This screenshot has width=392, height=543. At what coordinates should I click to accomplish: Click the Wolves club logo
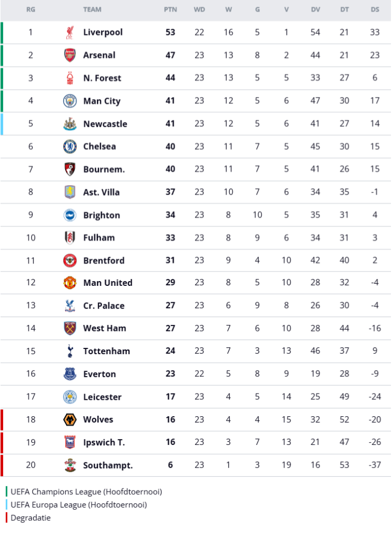tap(70, 420)
